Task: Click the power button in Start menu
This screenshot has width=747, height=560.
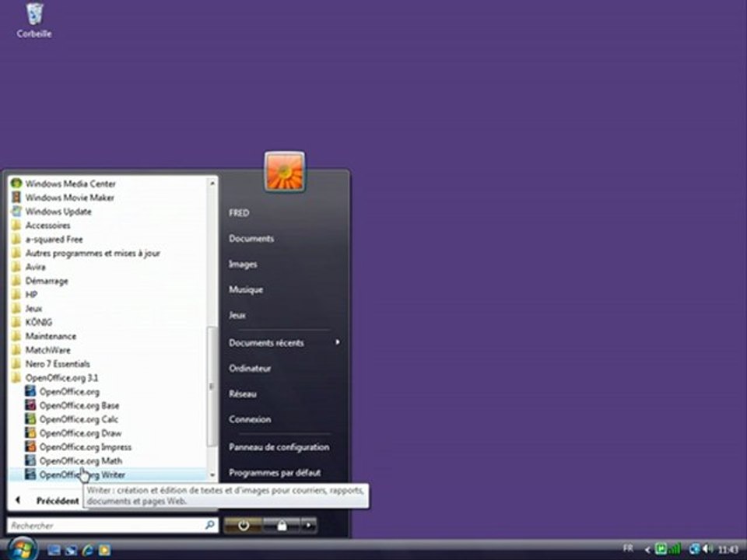Action: pyautogui.click(x=243, y=526)
